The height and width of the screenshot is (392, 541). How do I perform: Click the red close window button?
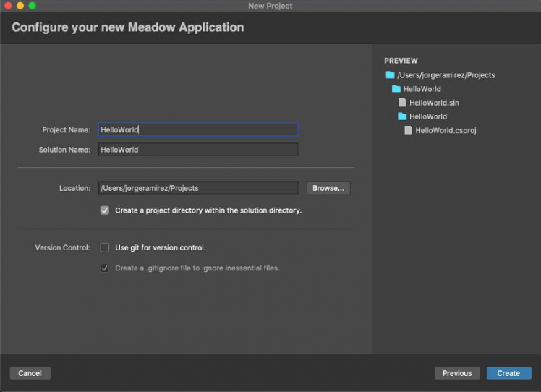(x=8, y=6)
